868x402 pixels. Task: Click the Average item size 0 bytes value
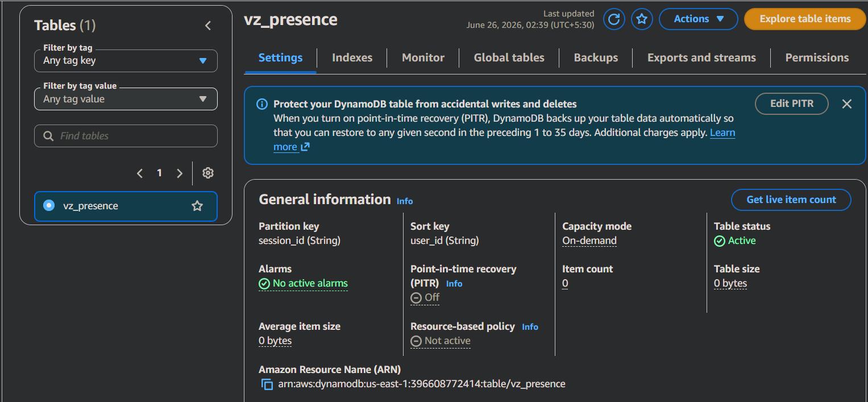(x=275, y=341)
